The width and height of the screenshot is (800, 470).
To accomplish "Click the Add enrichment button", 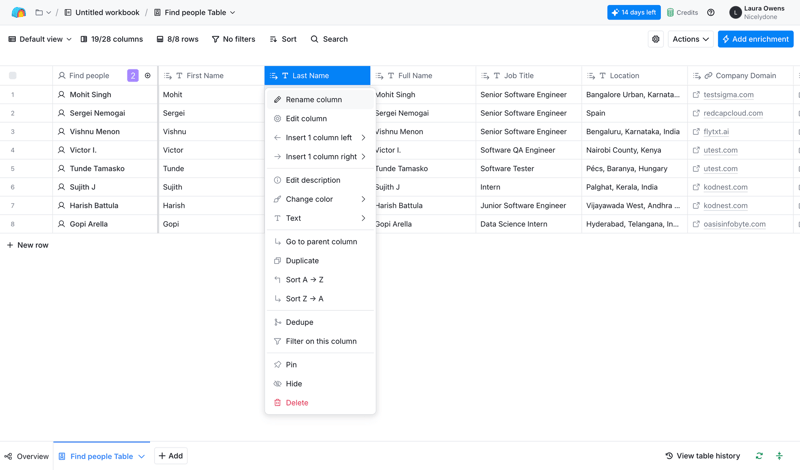I will [755, 39].
